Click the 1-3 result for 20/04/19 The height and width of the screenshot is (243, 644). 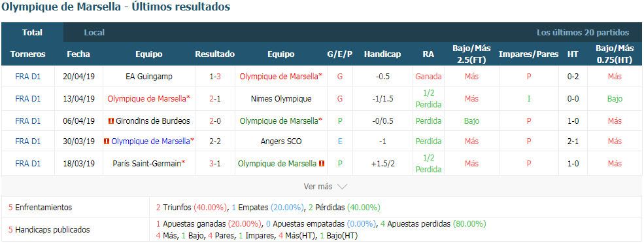tap(215, 77)
